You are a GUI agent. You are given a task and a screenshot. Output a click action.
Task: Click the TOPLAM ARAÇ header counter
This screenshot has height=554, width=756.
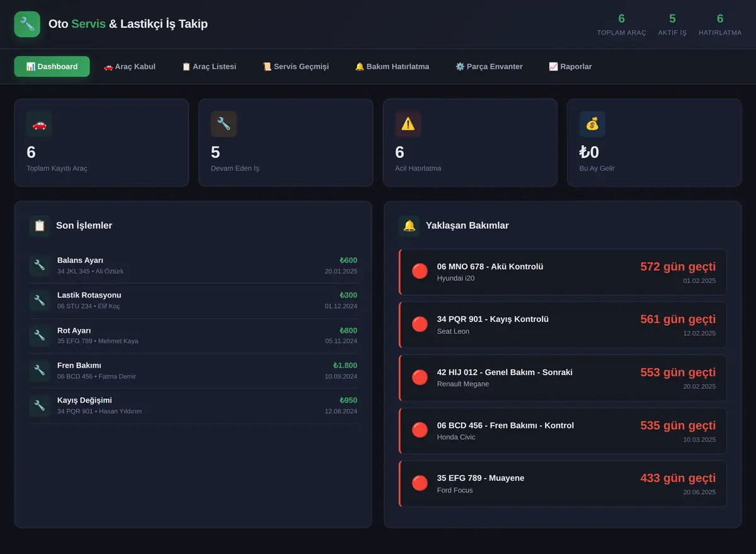pyautogui.click(x=622, y=25)
